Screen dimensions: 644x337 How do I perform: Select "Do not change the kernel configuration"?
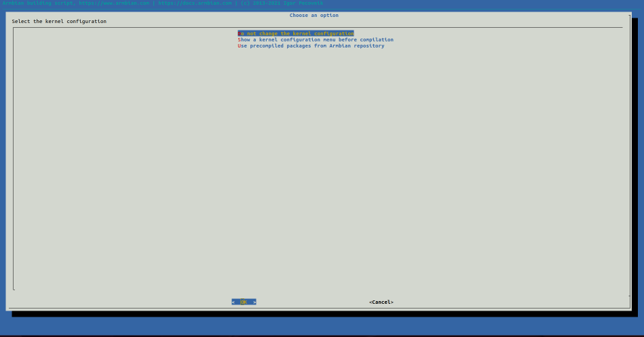pyautogui.click(x=296, y=33)
